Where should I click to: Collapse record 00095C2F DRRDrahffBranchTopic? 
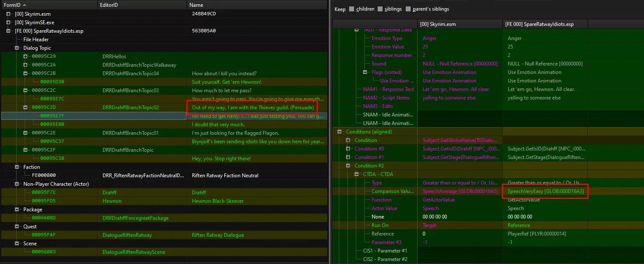coord(26,150)
